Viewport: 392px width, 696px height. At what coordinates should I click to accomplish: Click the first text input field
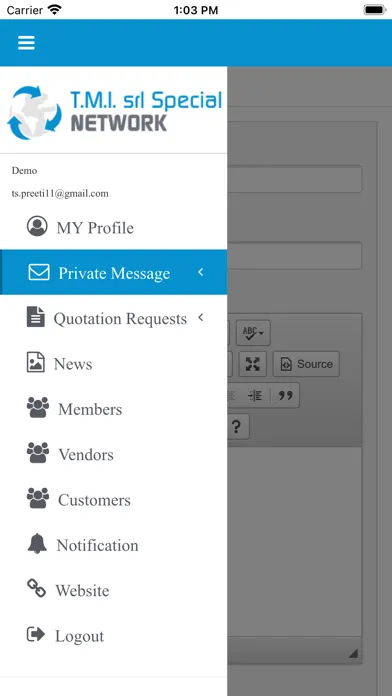coord(295,179)
